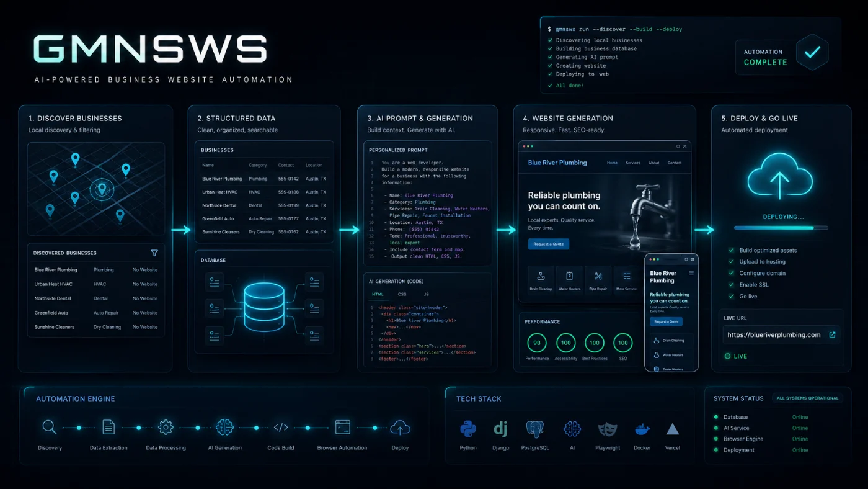The image size is (868, 489).
Task: Select the Deploy cloud icon in Automation Engine
Action: (x=400, y=427)
